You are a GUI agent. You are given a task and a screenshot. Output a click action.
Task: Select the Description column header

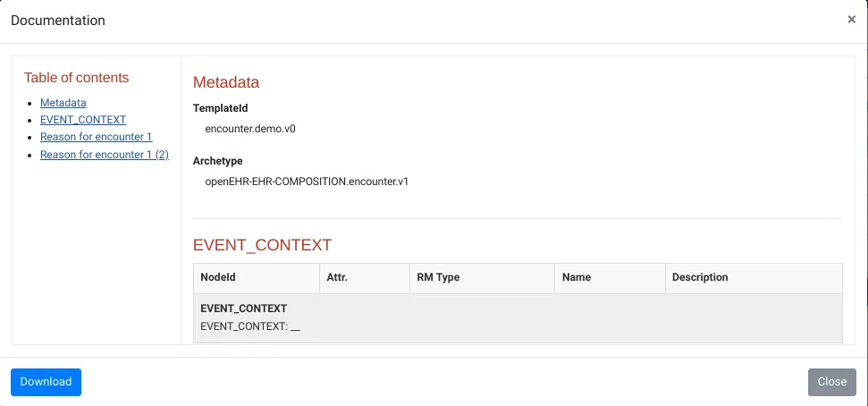(x=700, y=277)
